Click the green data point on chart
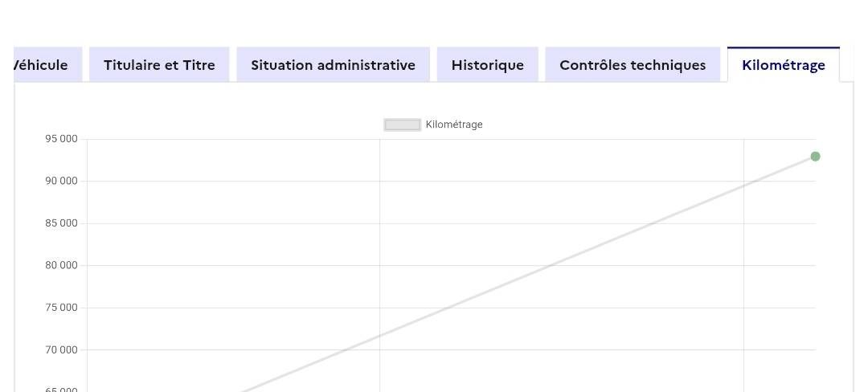 point(815,157)
